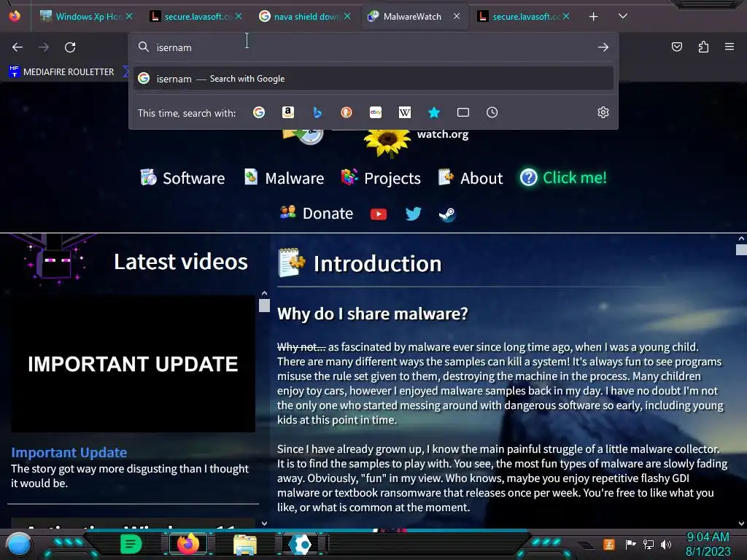The width and height of the screenshot is (747, 560).
Task: Reload the current page
Action: click(70, 47)
